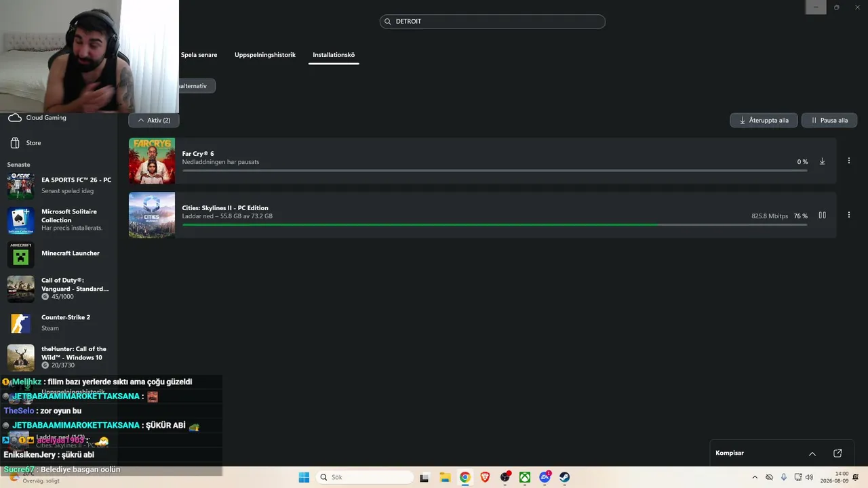The width and height of the screenshot is (868, 488).
Task: Open the volume control in system tray
Action: pos(809,477)
